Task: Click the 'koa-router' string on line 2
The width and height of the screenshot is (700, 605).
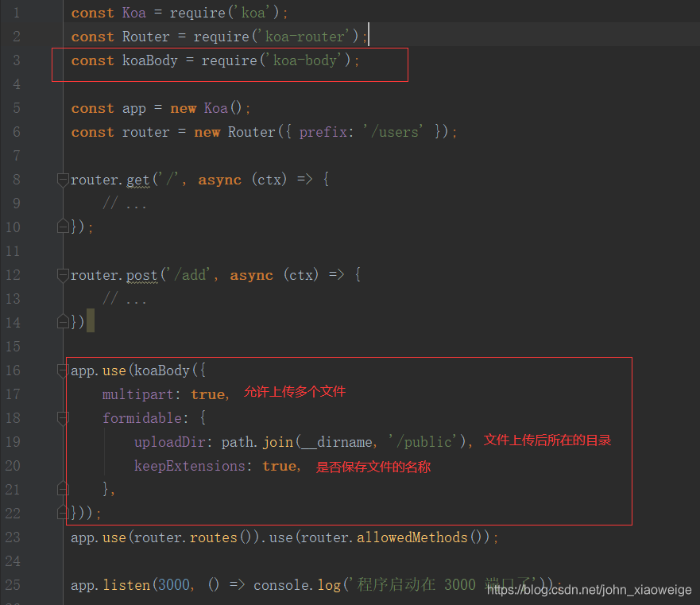Action: click(304, 37)
